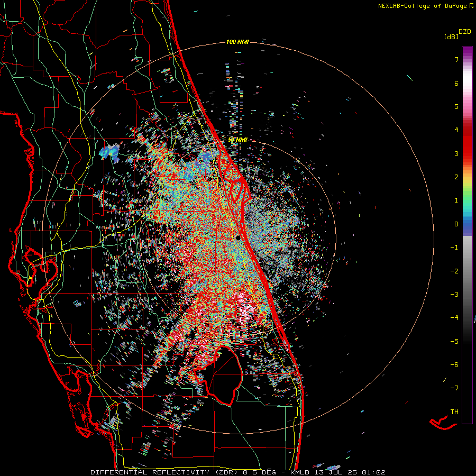
Task: Click the -1 tick label on the scale
Action: pos(454,248)
